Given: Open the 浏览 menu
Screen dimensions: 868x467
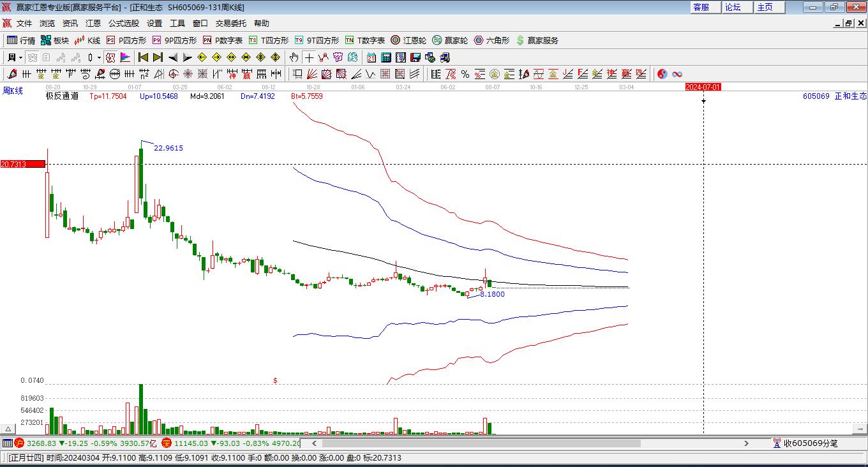Looking at the screenshot, I should [x=47, y=23].
